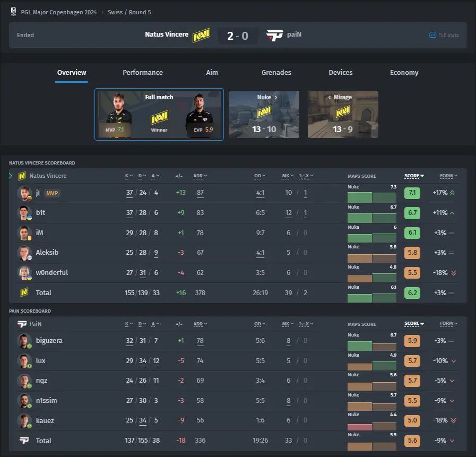Click w0nderful's player avatar
Image resolution: width=476 pixels, height=457 pixels.
tap(24, 273)
